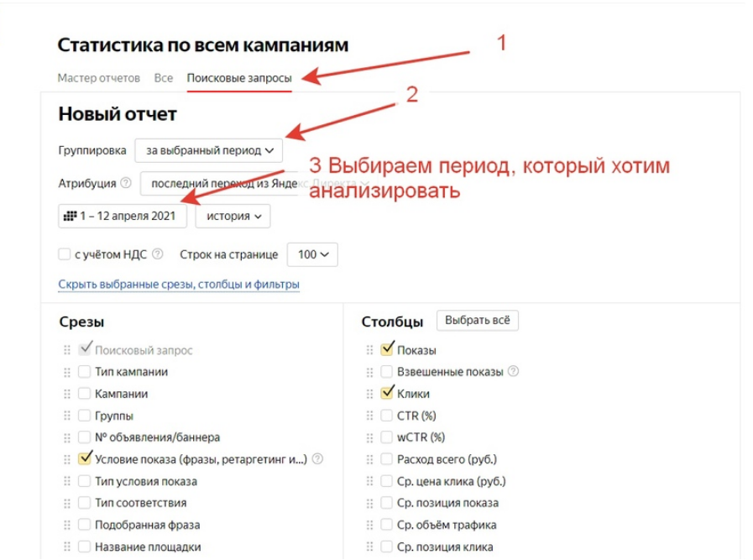Open the Мастер отчетов tab
753x560 pixels.
tap(98, 78)
